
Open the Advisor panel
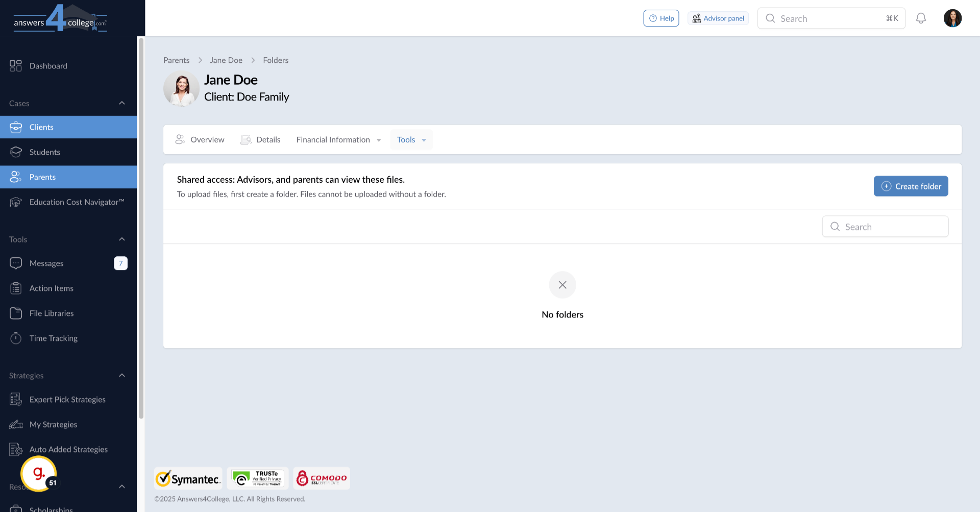718,18
